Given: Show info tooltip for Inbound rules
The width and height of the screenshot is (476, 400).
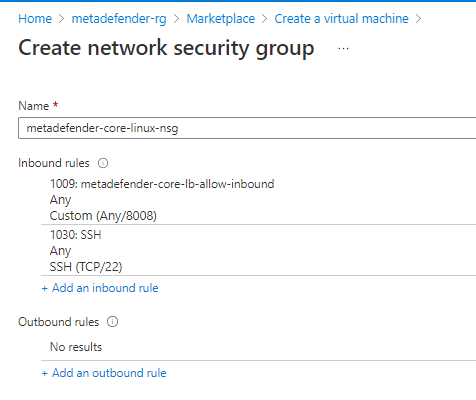Looking at the screenshot, I should click(x=103, y=163).
